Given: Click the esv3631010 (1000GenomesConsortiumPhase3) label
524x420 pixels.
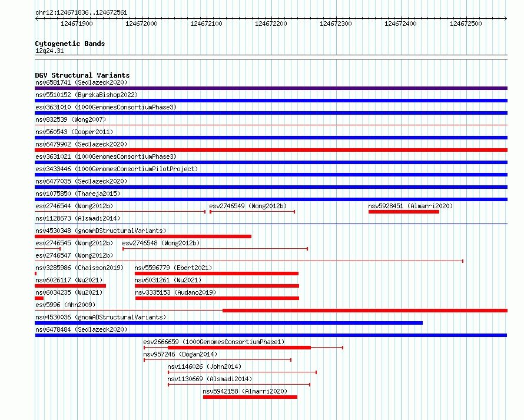Looking at the screenshot, I should click(106, 107).
